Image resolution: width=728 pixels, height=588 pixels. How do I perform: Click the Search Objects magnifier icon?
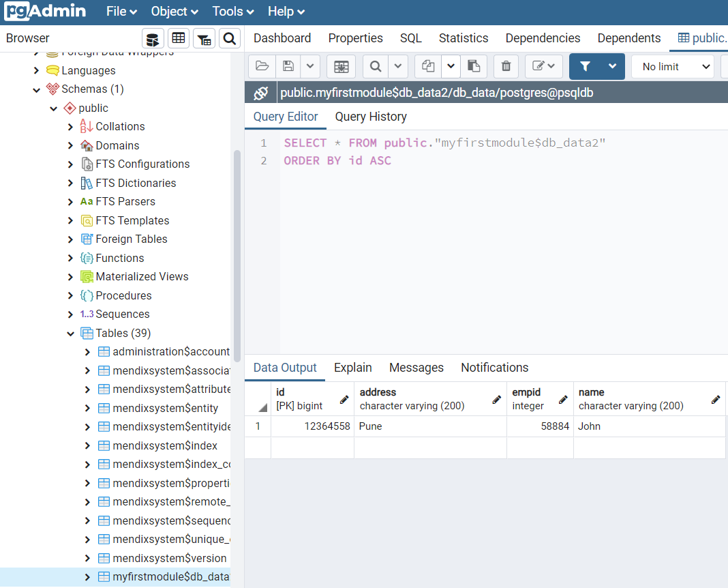tap(229, 39)
